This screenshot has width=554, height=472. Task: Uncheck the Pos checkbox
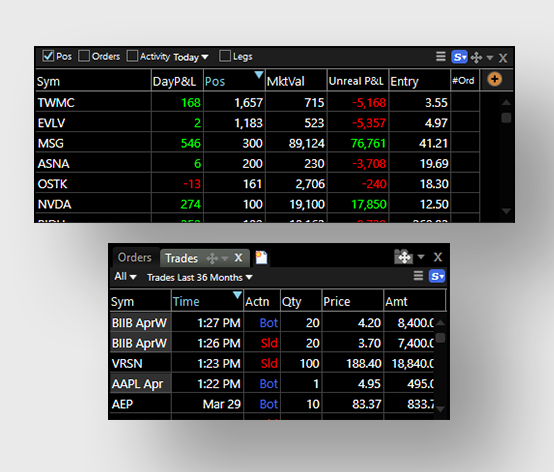coord(48,56)
